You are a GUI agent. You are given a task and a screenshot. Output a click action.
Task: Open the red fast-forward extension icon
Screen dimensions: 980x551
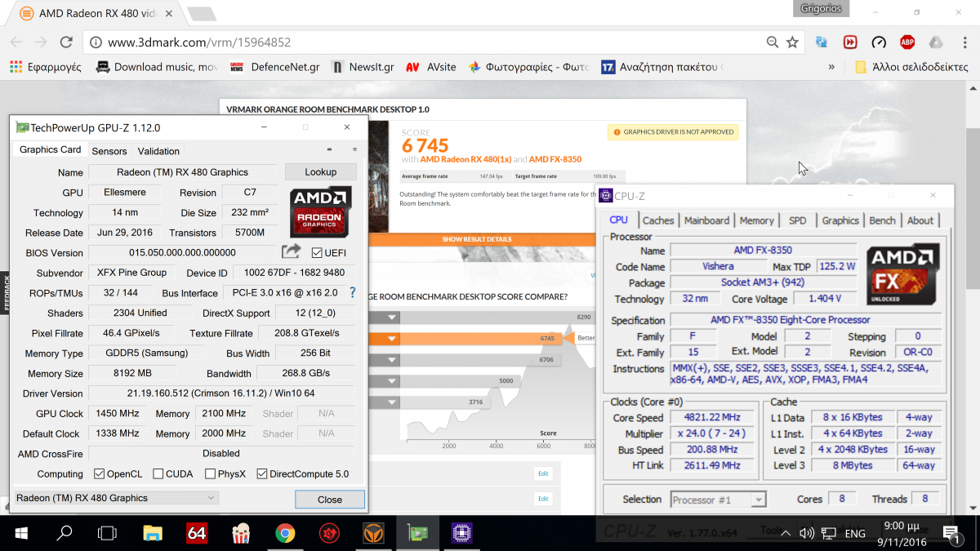[850, 42]
